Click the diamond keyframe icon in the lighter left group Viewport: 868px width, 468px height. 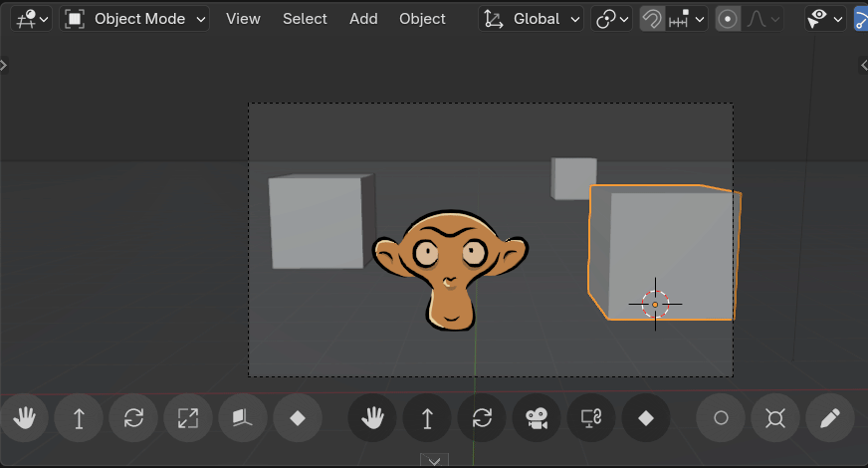[x=298, y=417]
